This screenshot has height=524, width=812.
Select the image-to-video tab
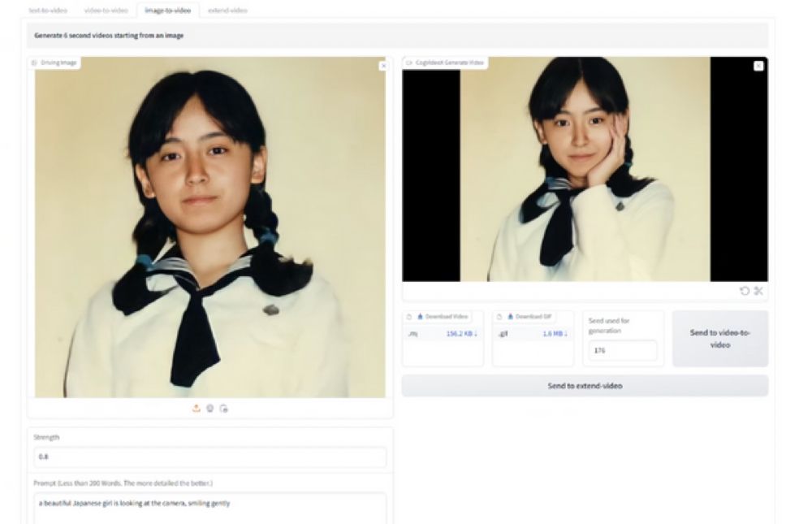click(168, 10)
